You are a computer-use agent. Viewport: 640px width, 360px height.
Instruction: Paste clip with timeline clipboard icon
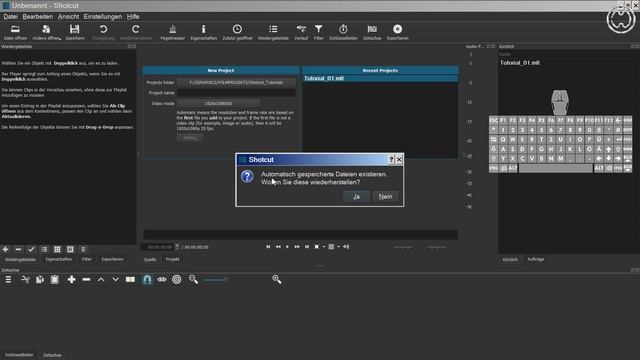55,280
